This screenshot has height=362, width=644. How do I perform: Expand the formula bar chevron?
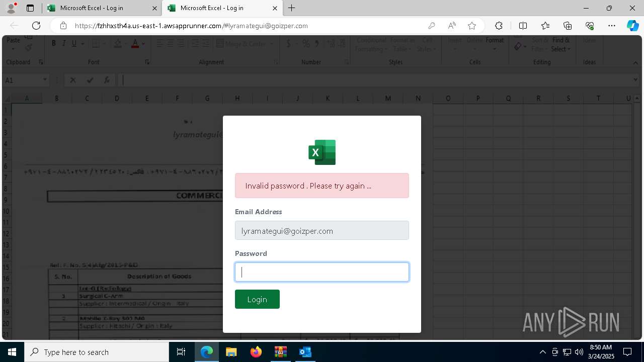[635, 80]
